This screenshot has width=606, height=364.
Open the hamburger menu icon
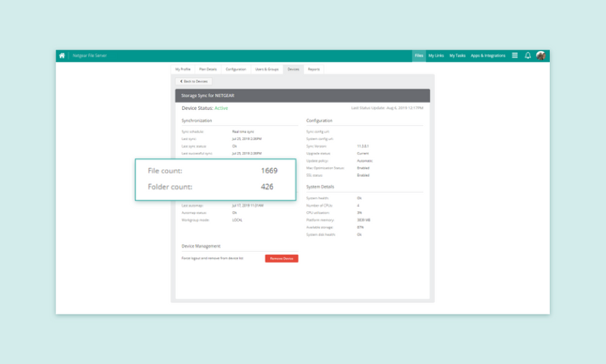[515, 55]
